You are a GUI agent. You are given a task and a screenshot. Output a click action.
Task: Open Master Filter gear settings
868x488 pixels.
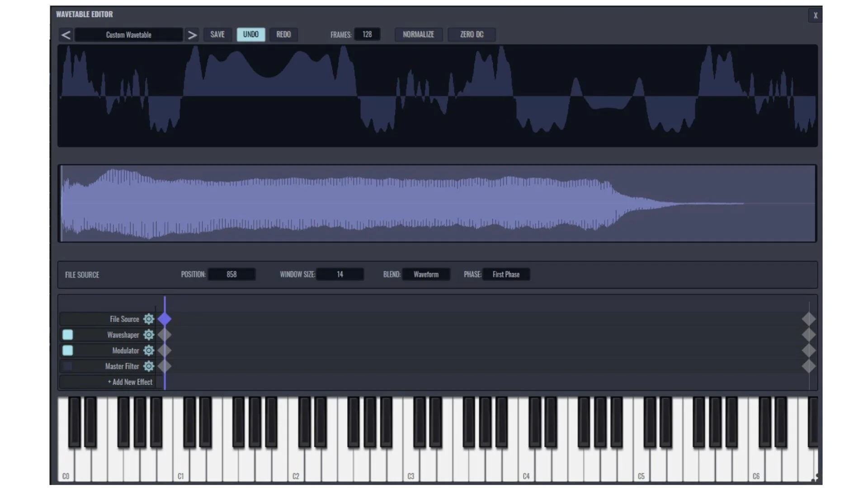[148, 366]
